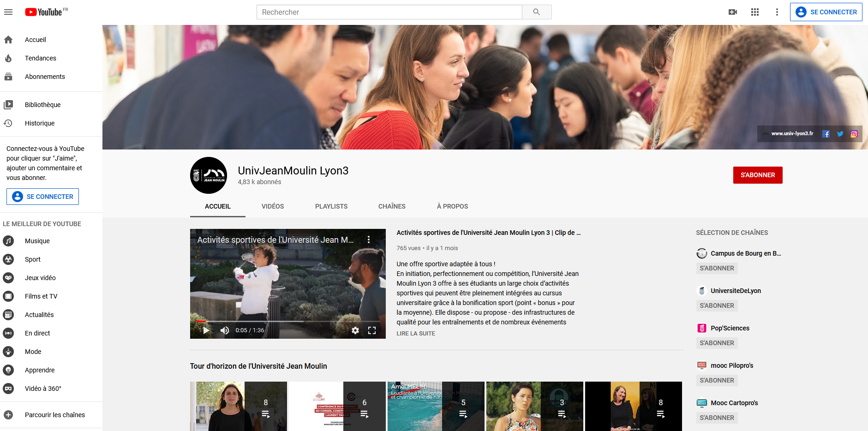Open the channel's Instagram link icon
This screenshot has height=431, width=868.
coord(854,134)
